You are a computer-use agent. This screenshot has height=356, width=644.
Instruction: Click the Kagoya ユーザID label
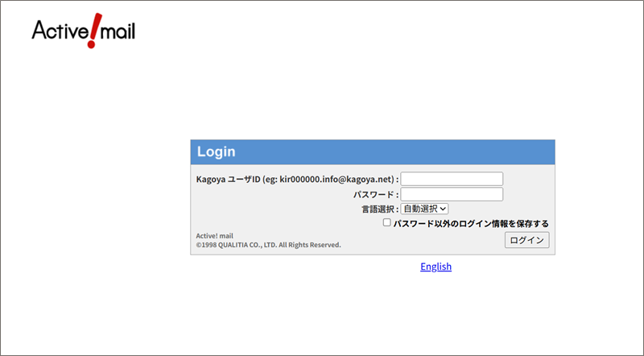click(228, 179)
